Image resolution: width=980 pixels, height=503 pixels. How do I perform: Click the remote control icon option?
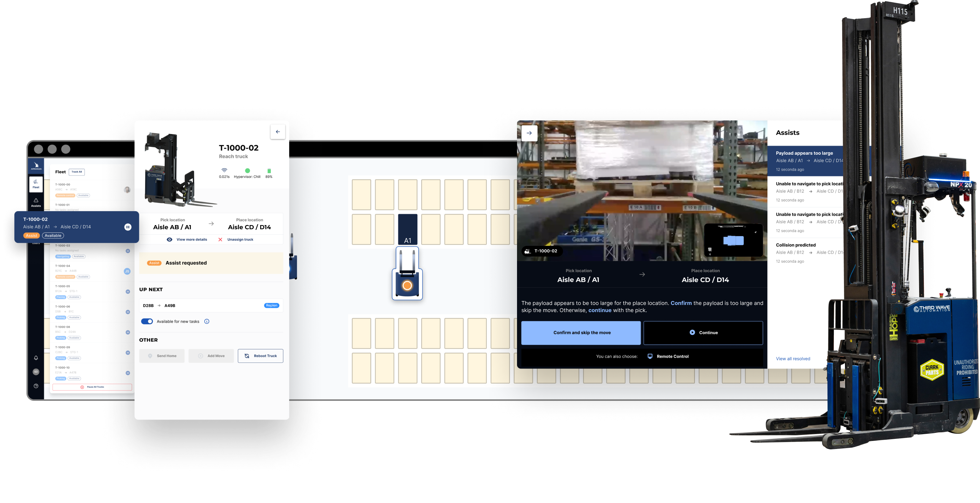(650, 356)
